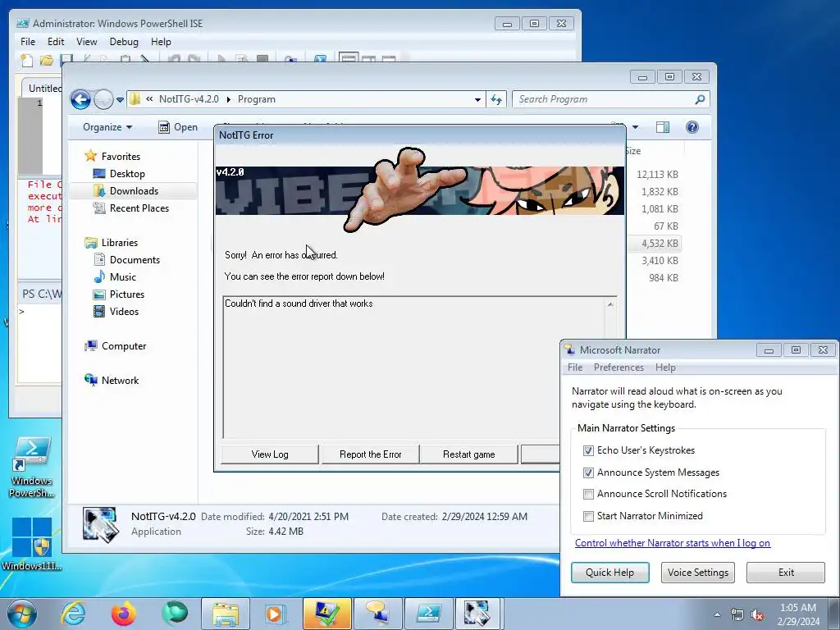This screenshot has height=630, width=840.
Task: Open Debug menu in PowerShell ISE
Action: pos(124,42)
